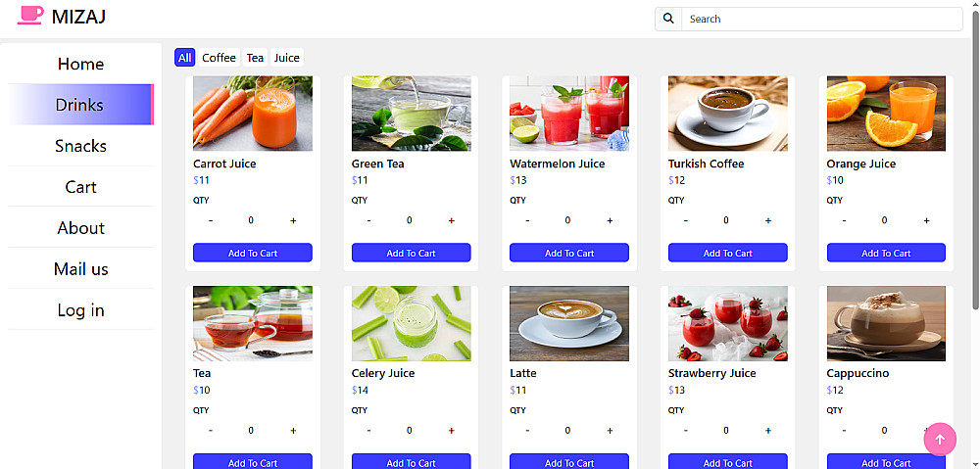Click the MIZAJ coffee cup logo
The image size is (980, 469).
point(30,16)
